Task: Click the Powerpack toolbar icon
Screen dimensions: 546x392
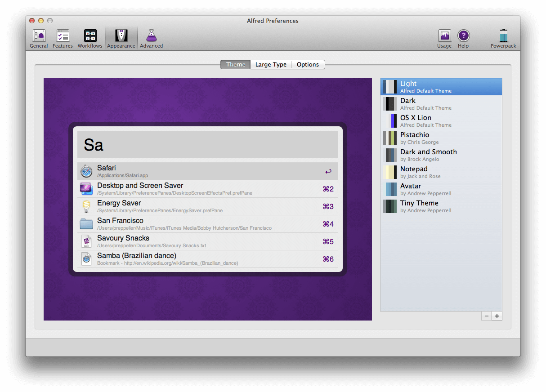Action: 503,38
